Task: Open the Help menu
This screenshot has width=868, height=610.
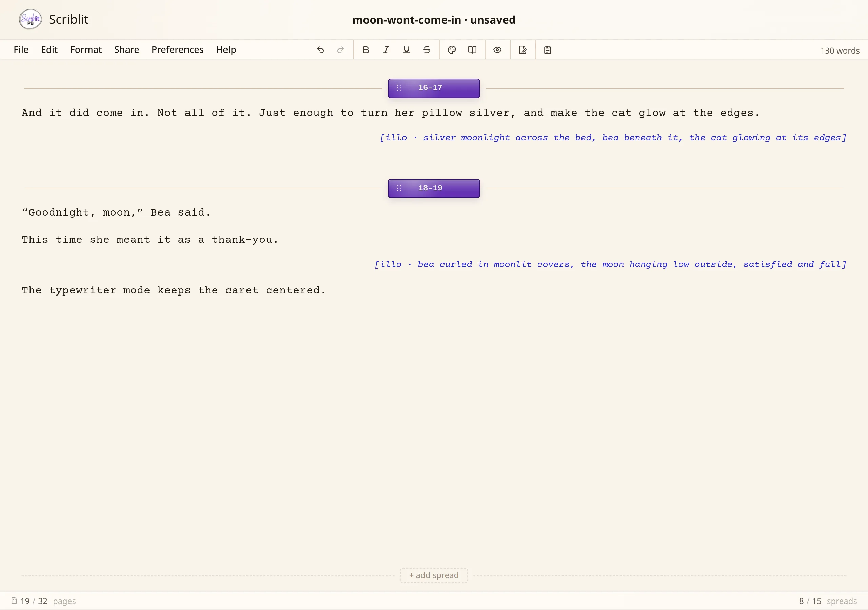Action: coord(226,49)
